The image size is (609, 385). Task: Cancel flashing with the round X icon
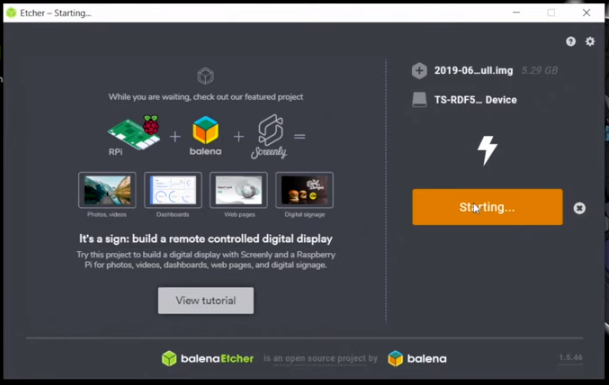pos(579,208)
